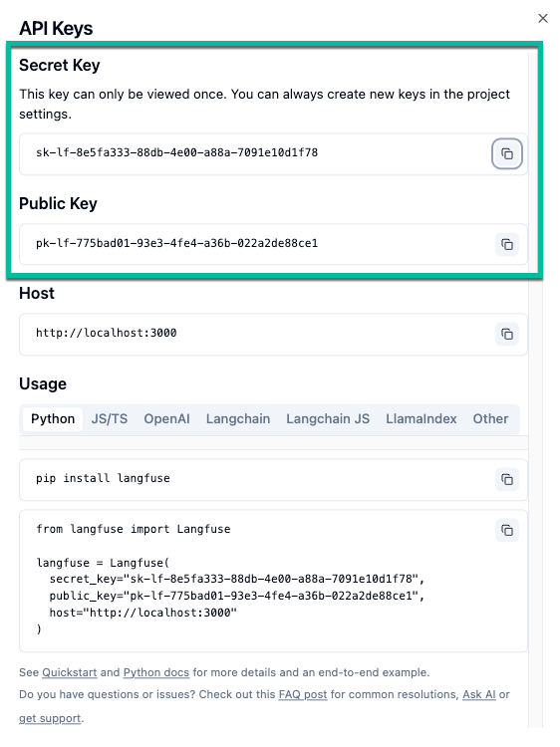Screen dimensions: 560x747
Task: Click the public_key= line in code
Action: point(237,596)
